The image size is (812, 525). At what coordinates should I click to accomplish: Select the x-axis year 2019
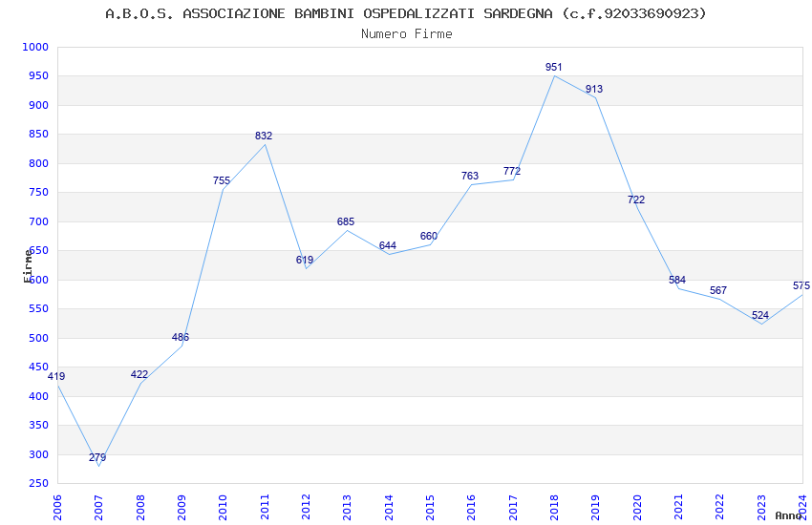[595, 508]
